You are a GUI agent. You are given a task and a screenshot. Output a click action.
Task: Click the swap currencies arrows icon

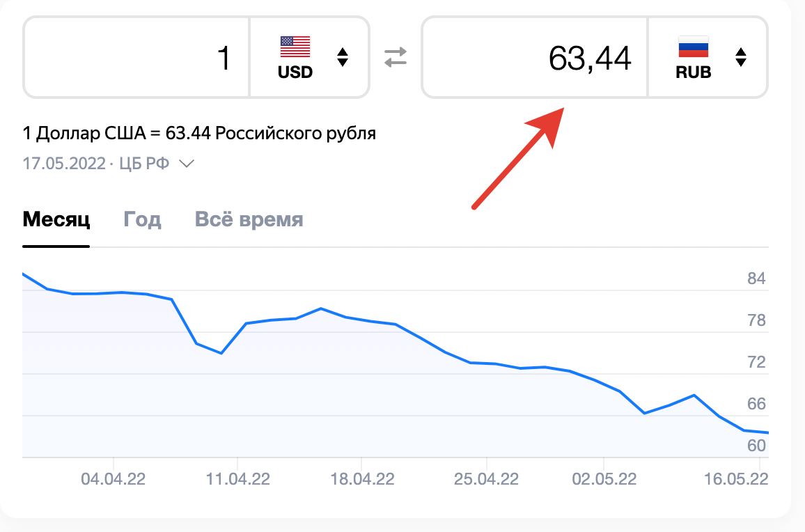[x=396, y=57]
